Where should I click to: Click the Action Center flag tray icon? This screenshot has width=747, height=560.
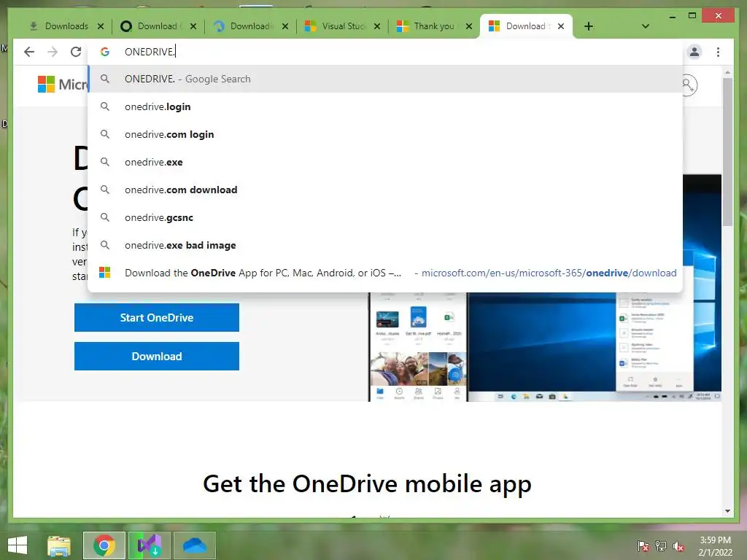643,545
